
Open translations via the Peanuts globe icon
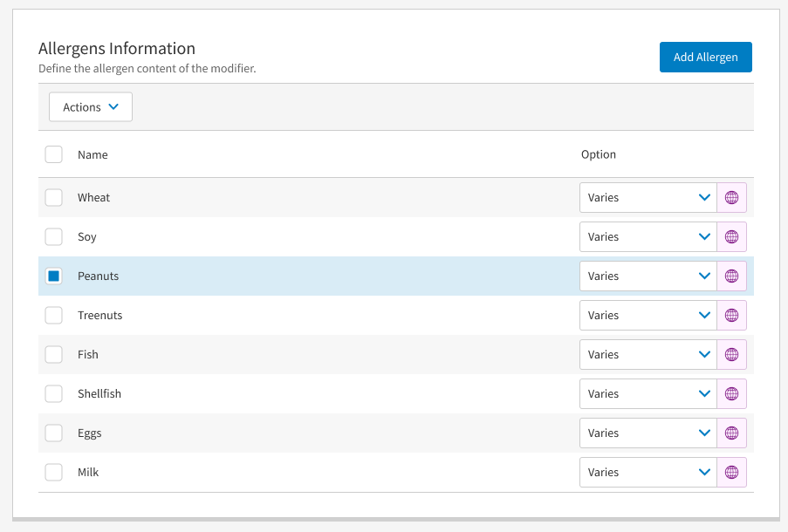click(732, 276)
